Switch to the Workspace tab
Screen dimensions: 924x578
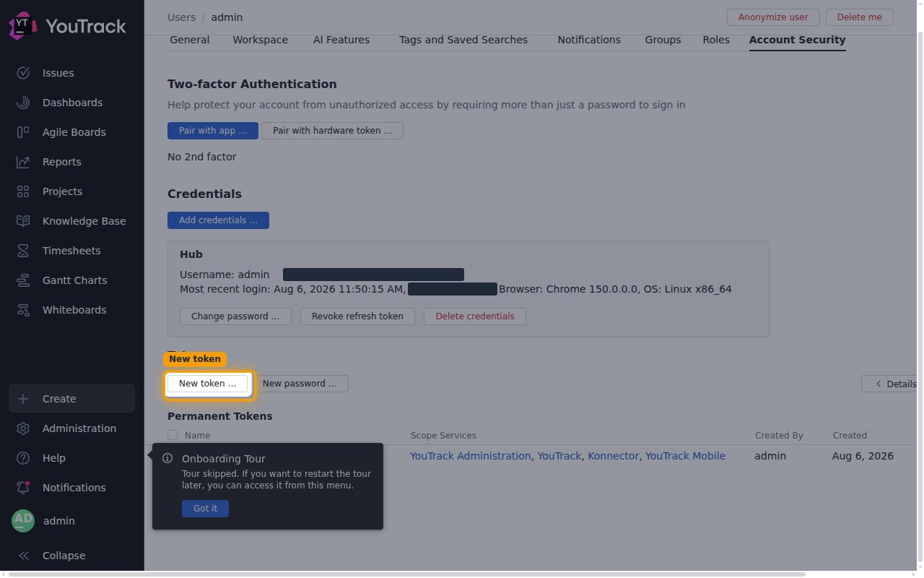click(x=260, y=40)
